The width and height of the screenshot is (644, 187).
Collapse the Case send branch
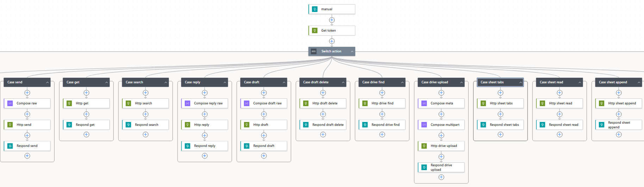pyautogui.click(x=48, y=83)
